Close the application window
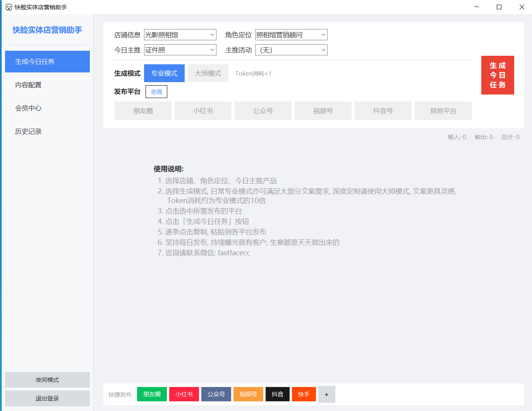Screen dimensions: 532x411 tap(522, 7)
